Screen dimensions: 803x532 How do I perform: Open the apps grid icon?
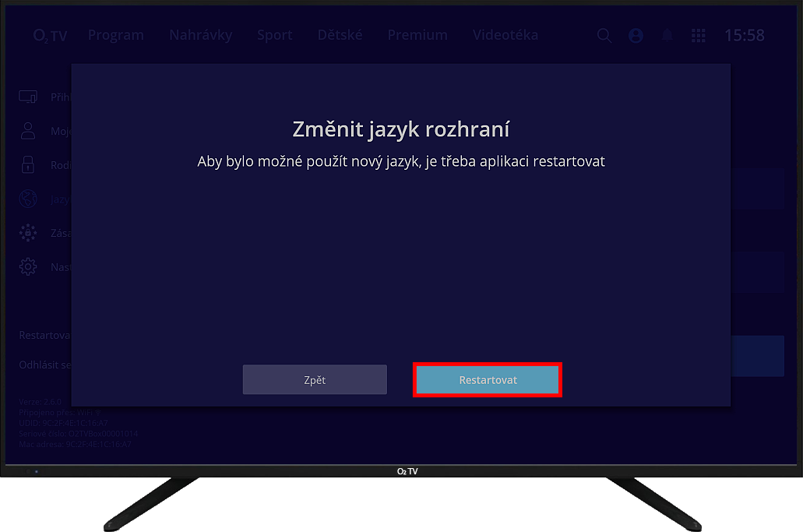[699, 35]
